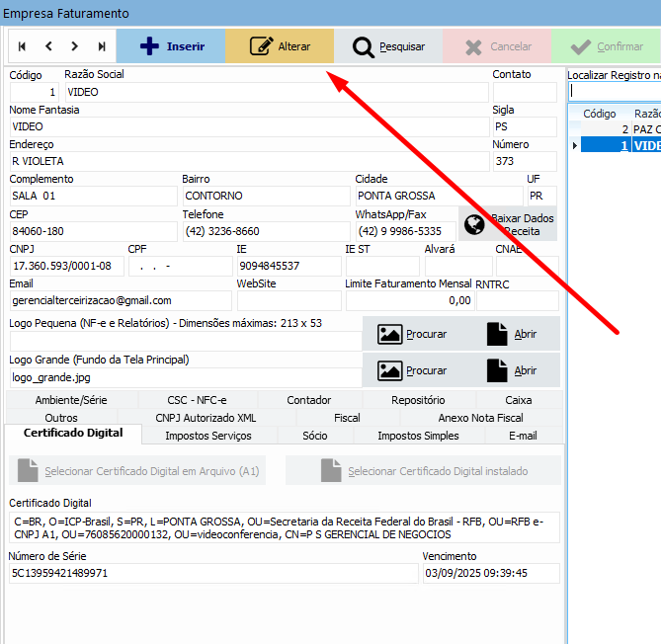Go to the first record arrow
This screenshot has height=644, width=661.
(22, 46)
